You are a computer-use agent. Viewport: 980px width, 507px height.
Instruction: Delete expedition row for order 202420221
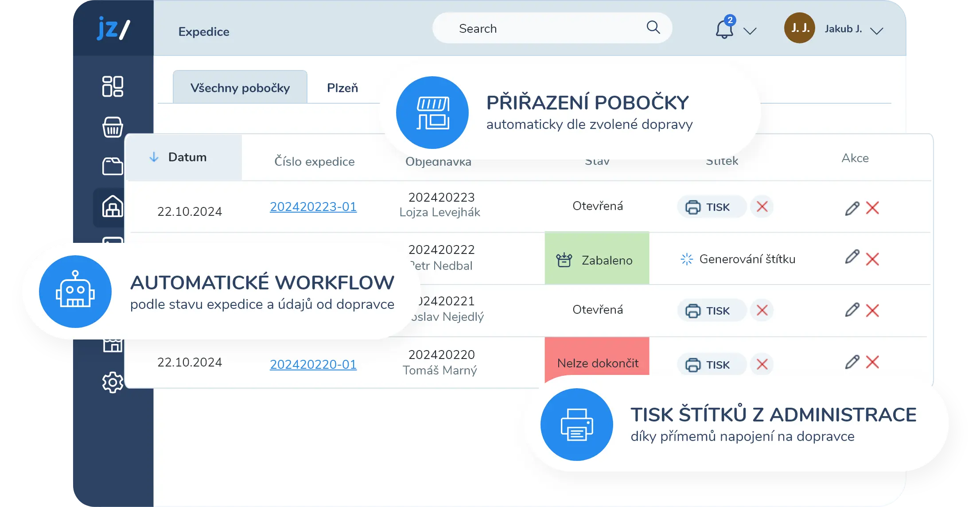(x=872, y=311)
